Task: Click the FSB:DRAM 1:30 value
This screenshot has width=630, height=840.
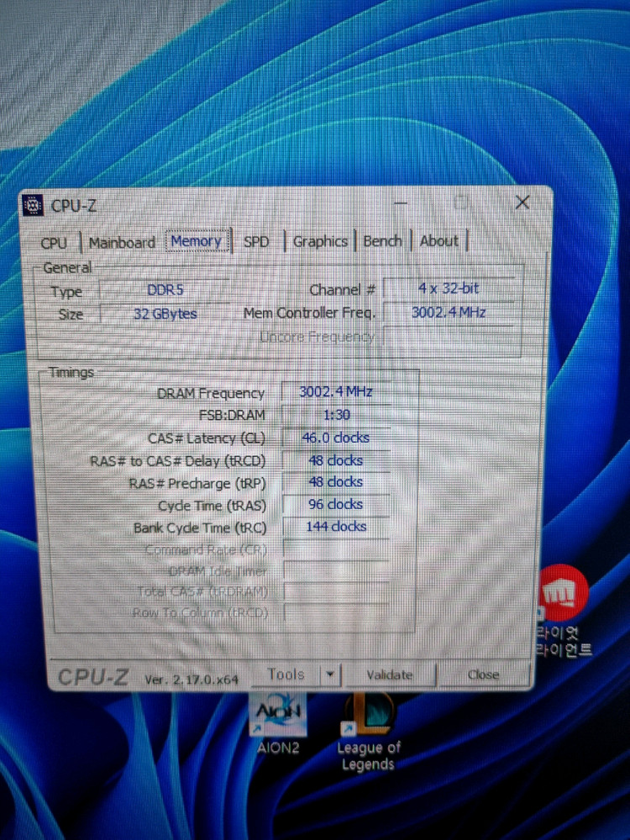Action: (x=336, y=415)
